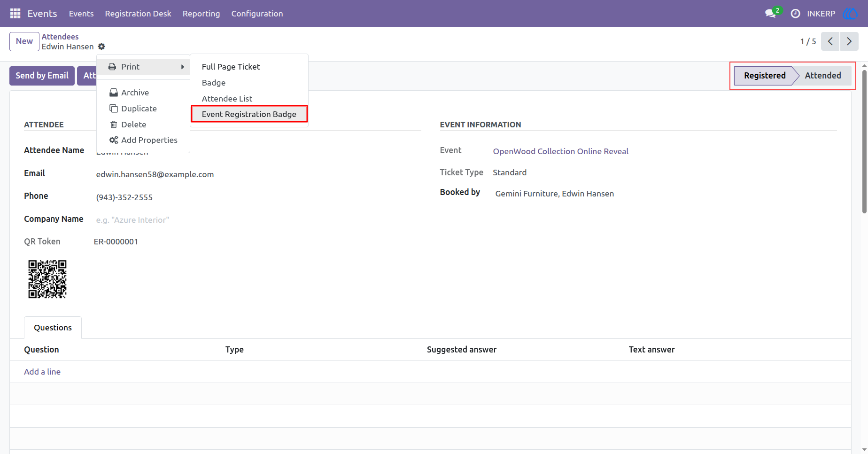This screenshot has width=868, height=454.
Task: Go to next record with right chevron
Action: click(x=849, y=41)
